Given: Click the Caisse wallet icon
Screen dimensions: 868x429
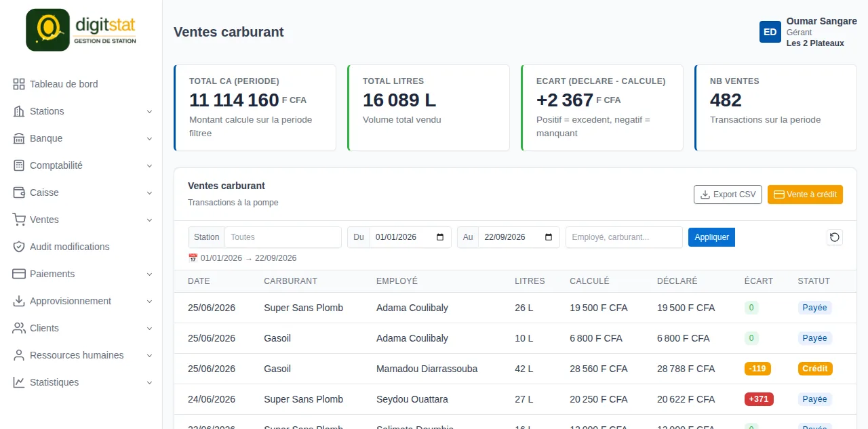Looking at the screenshot, I should 19,192.
